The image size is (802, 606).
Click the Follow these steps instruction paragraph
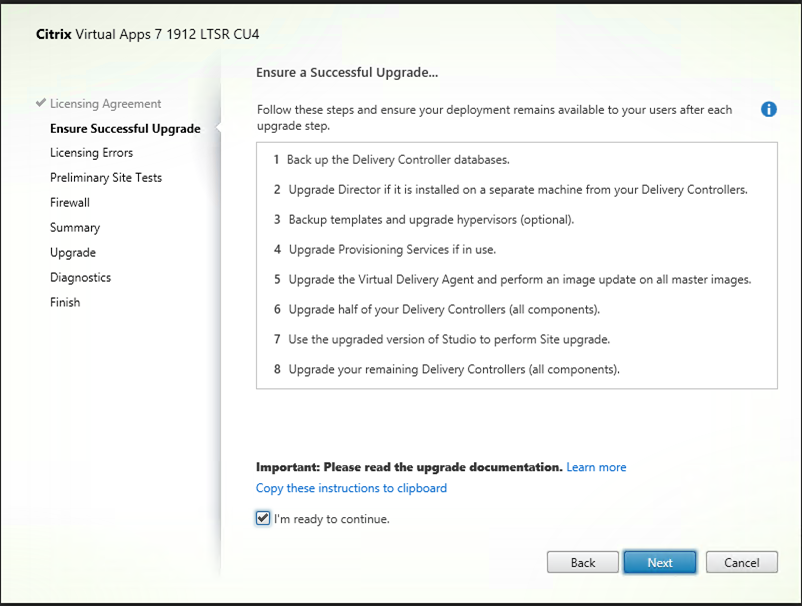(494, 118)
